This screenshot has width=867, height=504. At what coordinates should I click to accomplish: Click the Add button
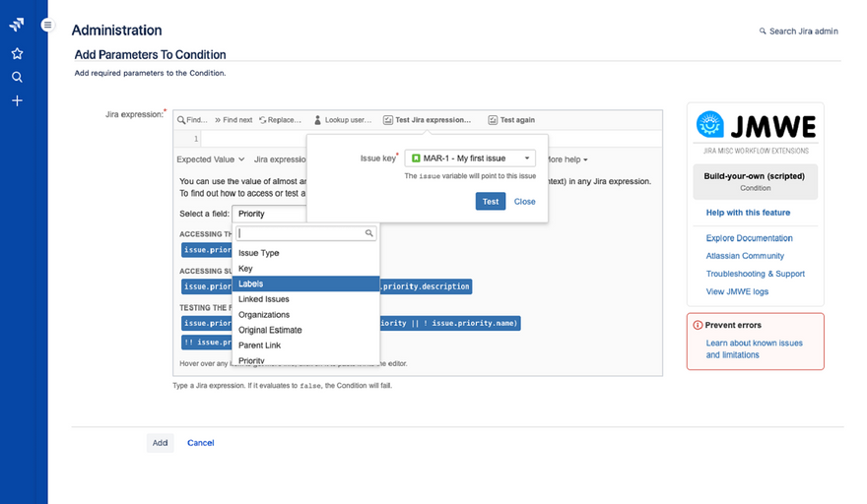tap(160, 443)
